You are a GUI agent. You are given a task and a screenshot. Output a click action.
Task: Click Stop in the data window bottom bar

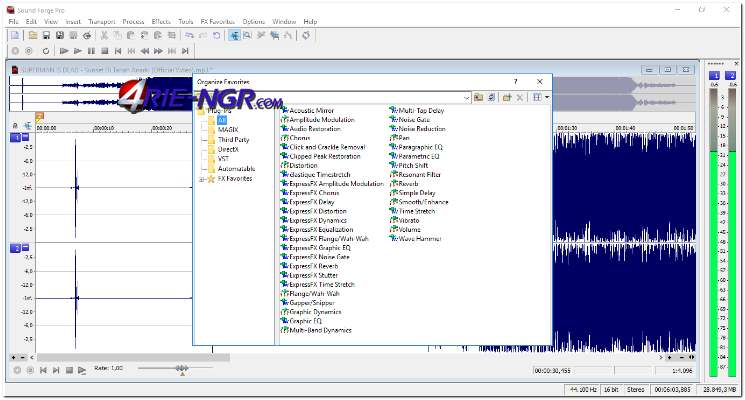tap(69, 370)
